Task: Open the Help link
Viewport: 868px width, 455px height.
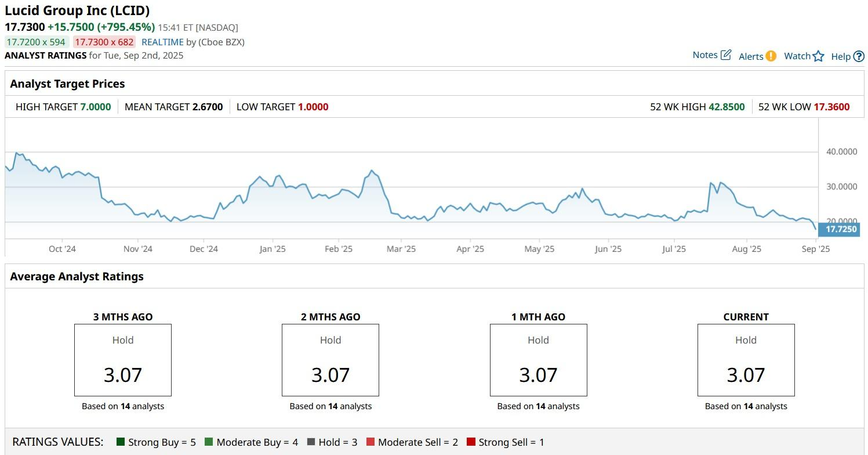Action: tap(841, 56)
